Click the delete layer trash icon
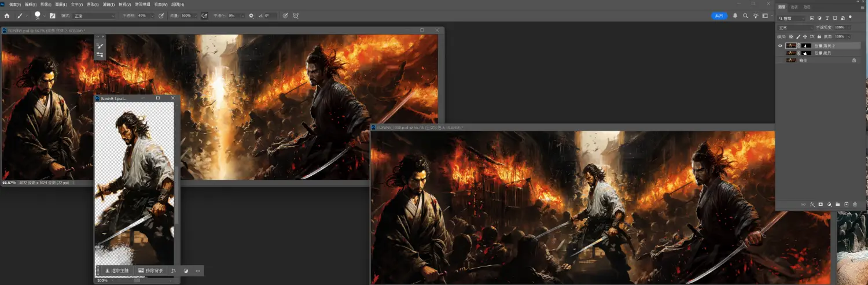This screenshot has width=868, height=285. 855,204
